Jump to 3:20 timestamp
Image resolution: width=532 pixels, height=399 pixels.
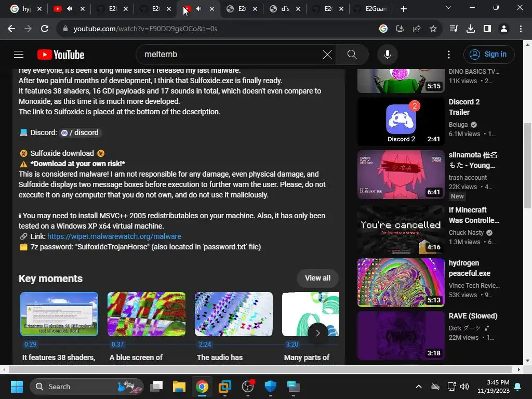tap(292, 344)
